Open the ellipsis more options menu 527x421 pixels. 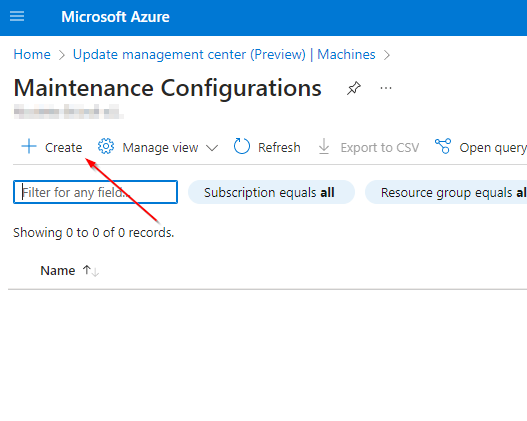[386, 88]
